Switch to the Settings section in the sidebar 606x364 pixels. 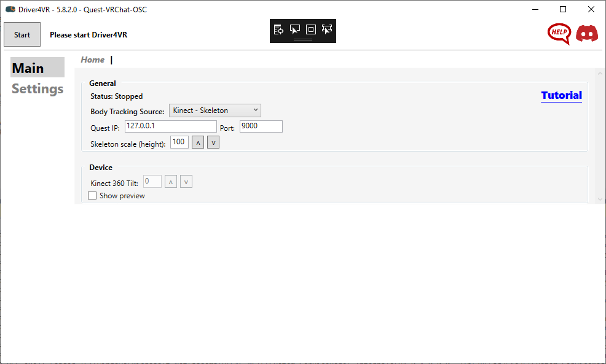click(x=37, y=89)
